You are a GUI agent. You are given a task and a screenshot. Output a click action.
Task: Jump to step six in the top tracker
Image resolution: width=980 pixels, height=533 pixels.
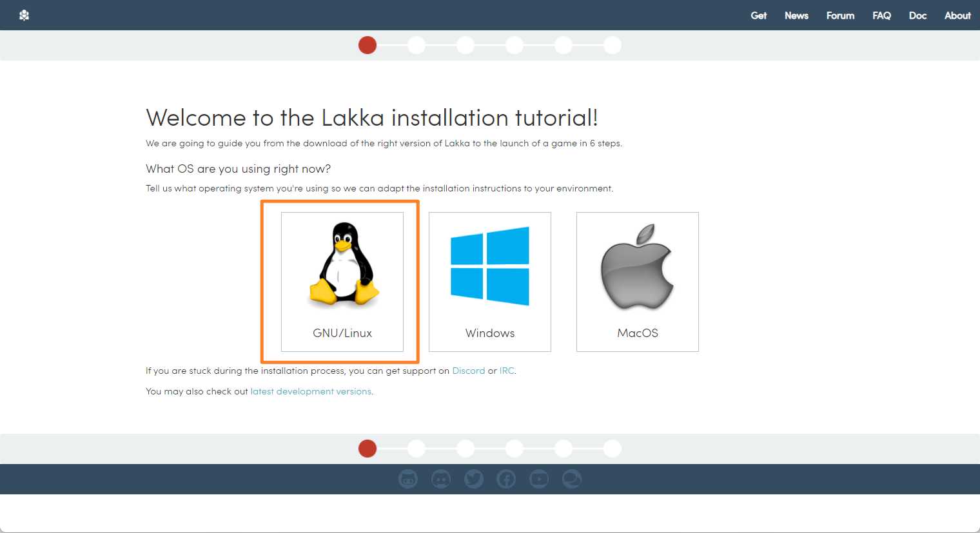point(612,45)
